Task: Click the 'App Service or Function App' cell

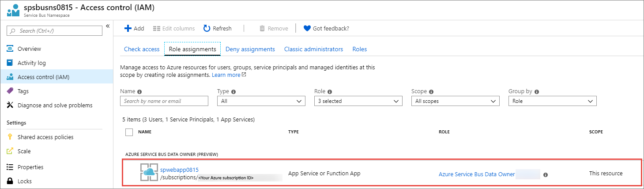Action: coord(324,174)
